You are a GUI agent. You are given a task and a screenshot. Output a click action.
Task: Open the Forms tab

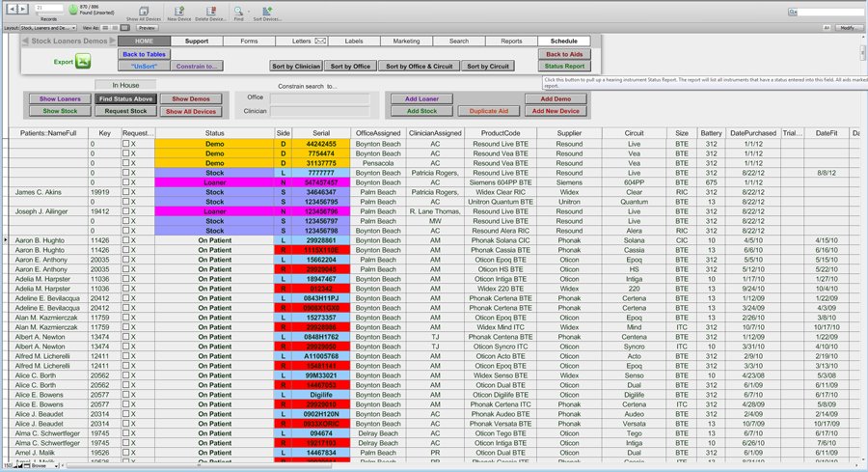pos(249,41)
